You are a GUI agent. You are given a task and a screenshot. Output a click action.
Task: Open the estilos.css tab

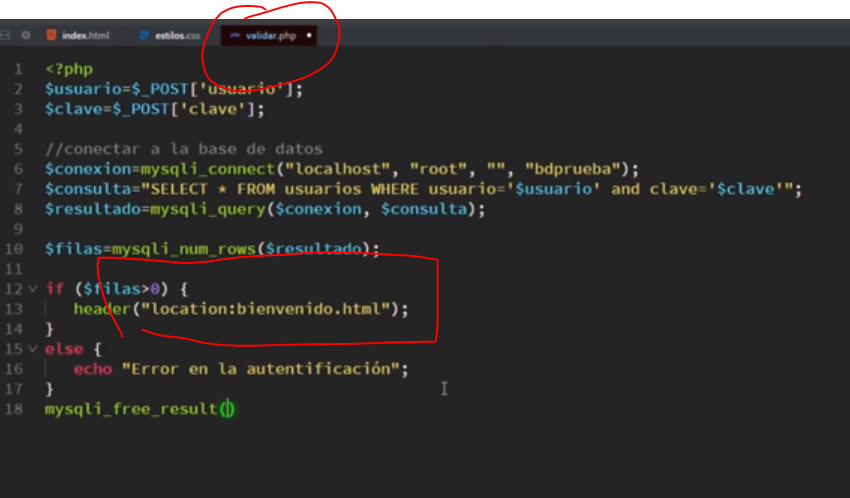tap(169, 35)
